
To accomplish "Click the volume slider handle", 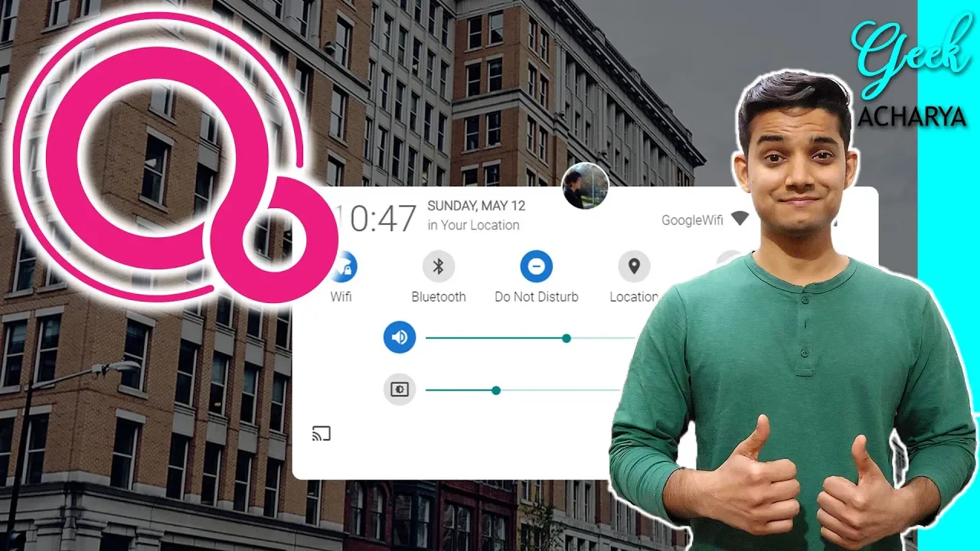I will click(x=567, y=337).
